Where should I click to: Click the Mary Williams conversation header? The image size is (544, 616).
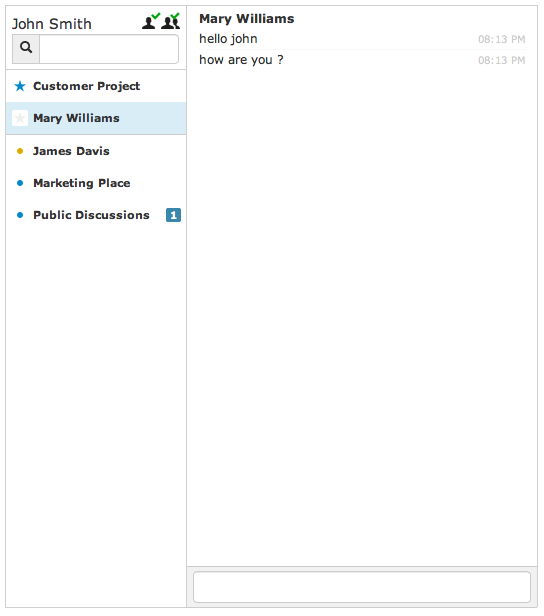click(x=247, y=19)
